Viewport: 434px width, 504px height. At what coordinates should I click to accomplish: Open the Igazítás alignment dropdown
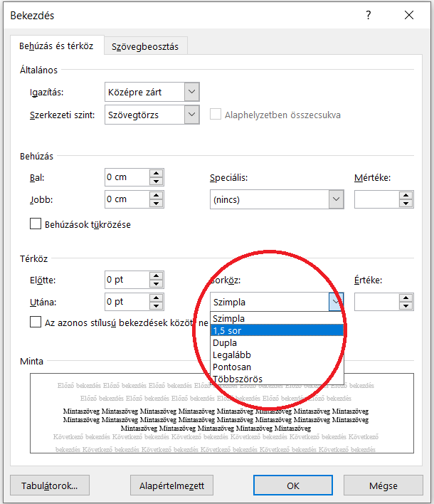point(191,92)
